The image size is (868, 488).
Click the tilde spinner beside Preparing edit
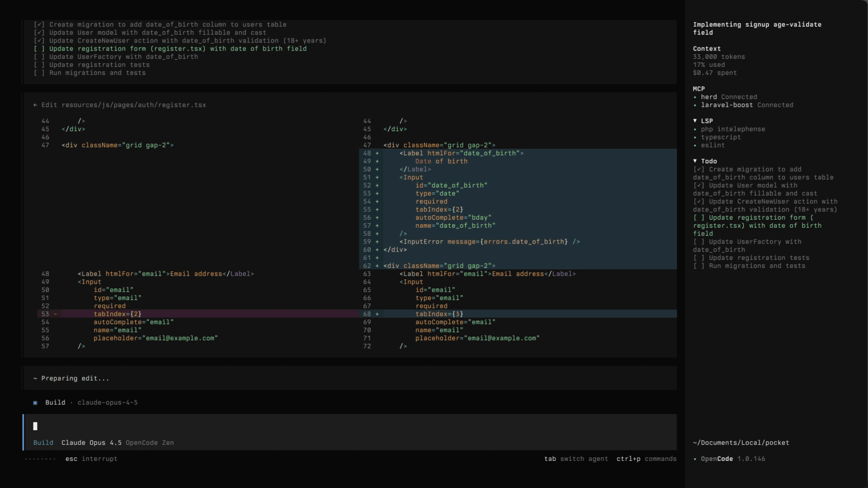[35, 379]
